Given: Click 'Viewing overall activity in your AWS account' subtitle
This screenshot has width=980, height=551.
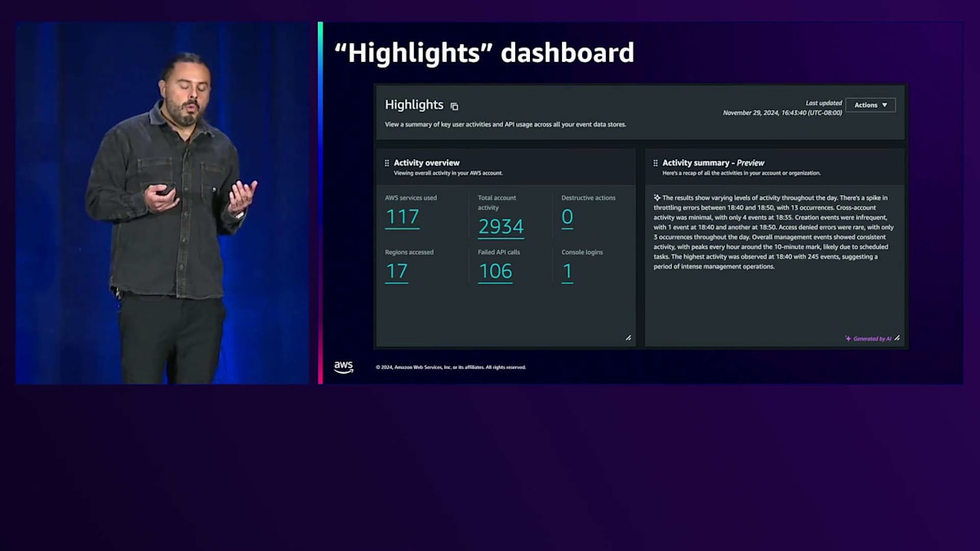Looking at the screenshot, I should [448, 173].
